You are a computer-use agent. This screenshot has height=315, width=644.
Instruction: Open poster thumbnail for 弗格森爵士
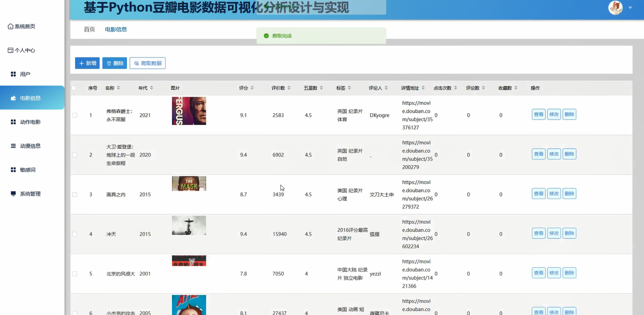tap(189, 111)
